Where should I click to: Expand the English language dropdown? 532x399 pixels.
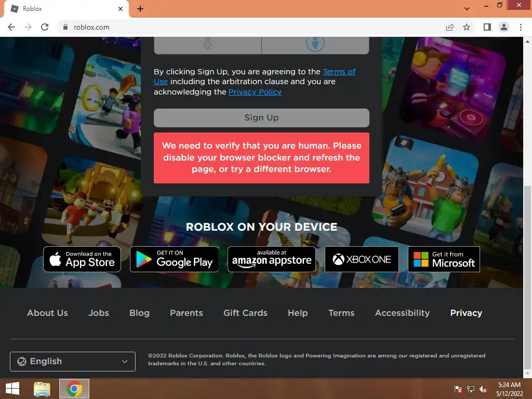coord(73,362)
